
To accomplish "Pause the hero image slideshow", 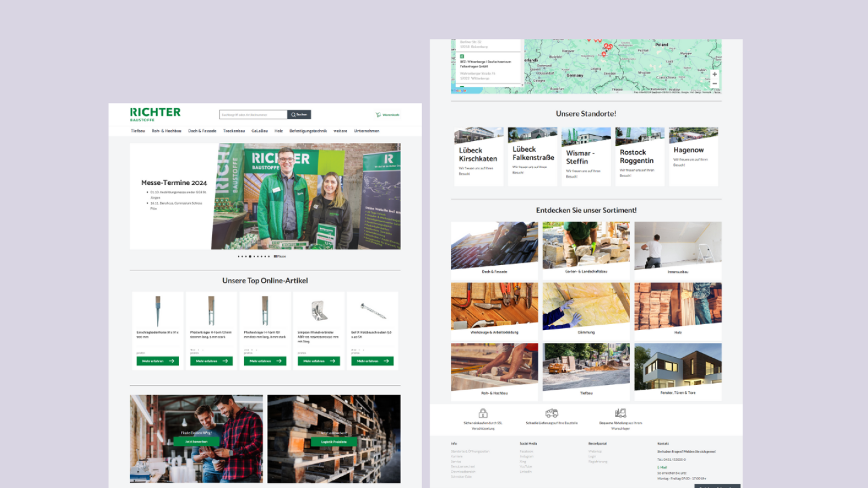I will [x=280, y=256].
